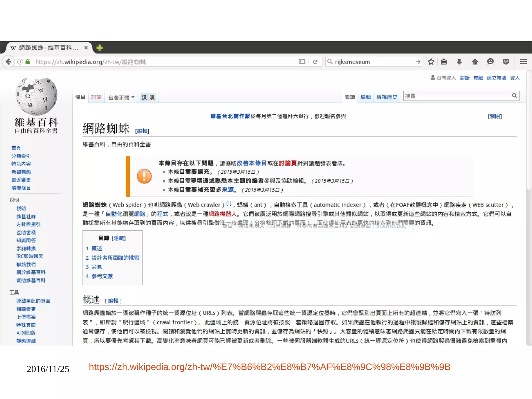This screenshot has height=399, width=532.
Task: Reload the page with the refresh icon
Action: point(315,62)
